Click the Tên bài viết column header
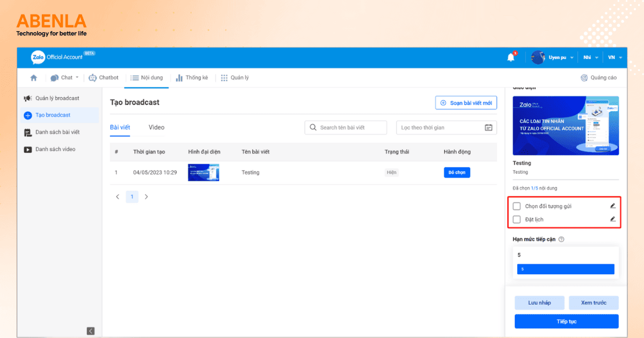 (x=255, y=152)
